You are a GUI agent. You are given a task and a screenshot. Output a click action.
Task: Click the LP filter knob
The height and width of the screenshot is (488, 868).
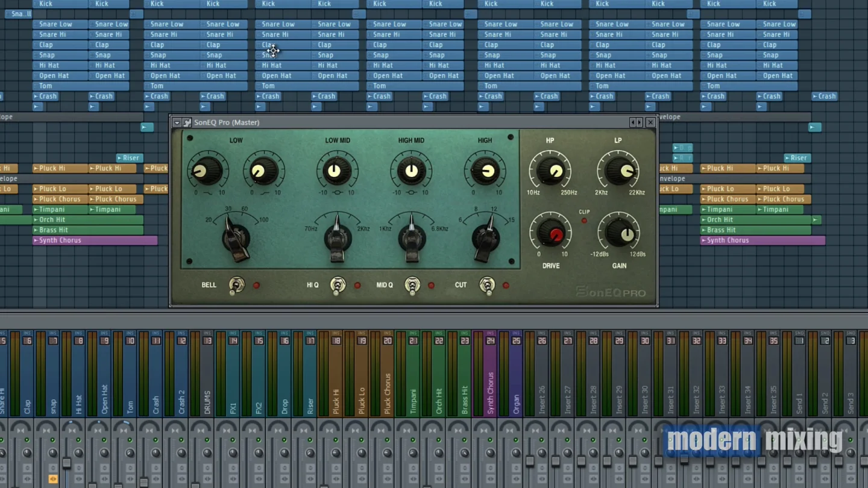(x=618, y=171)
